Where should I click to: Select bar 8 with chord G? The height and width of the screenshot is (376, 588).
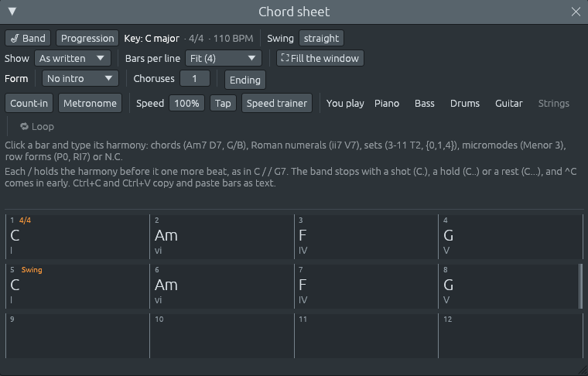pos(509,286)
